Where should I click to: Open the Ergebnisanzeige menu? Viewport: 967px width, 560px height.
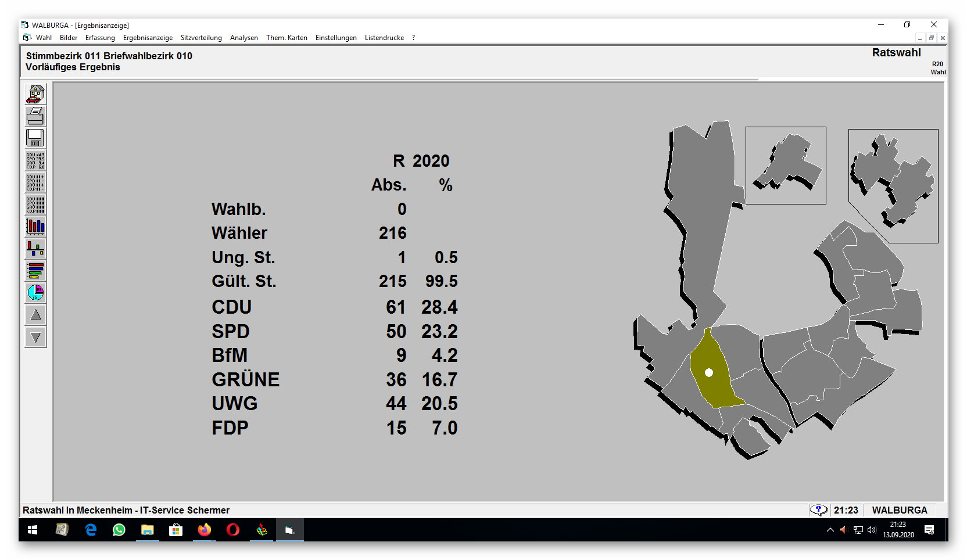pyautogui.click(x=148, y=38)
